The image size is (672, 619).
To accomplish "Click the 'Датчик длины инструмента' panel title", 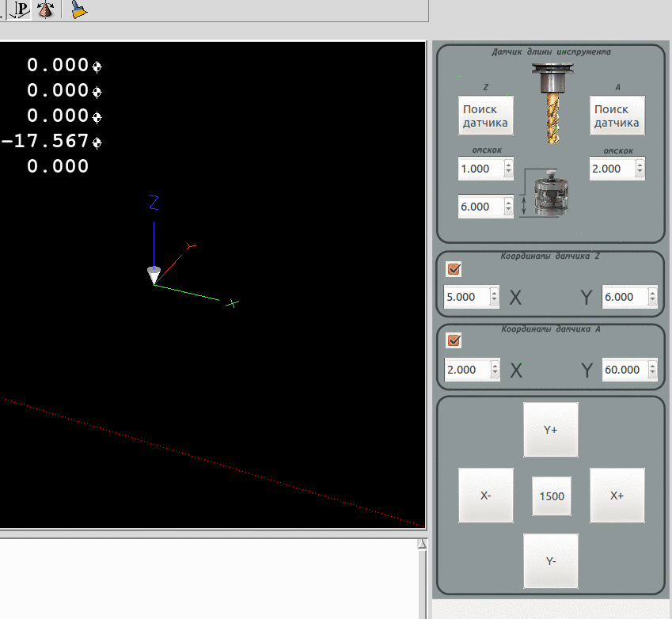I will point(551,52).
